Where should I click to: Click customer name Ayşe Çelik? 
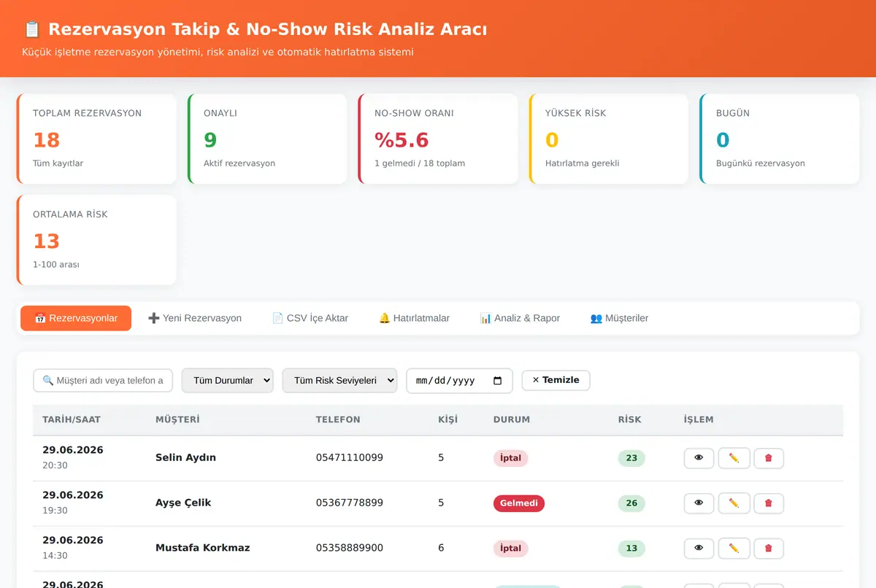pyautogui.click(x=183, y=503)
